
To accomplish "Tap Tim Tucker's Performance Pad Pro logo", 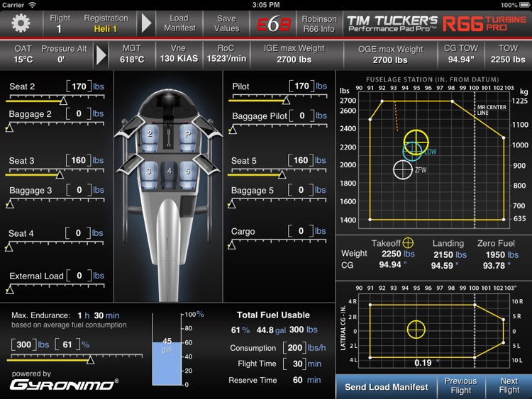I will click(392, 23).
